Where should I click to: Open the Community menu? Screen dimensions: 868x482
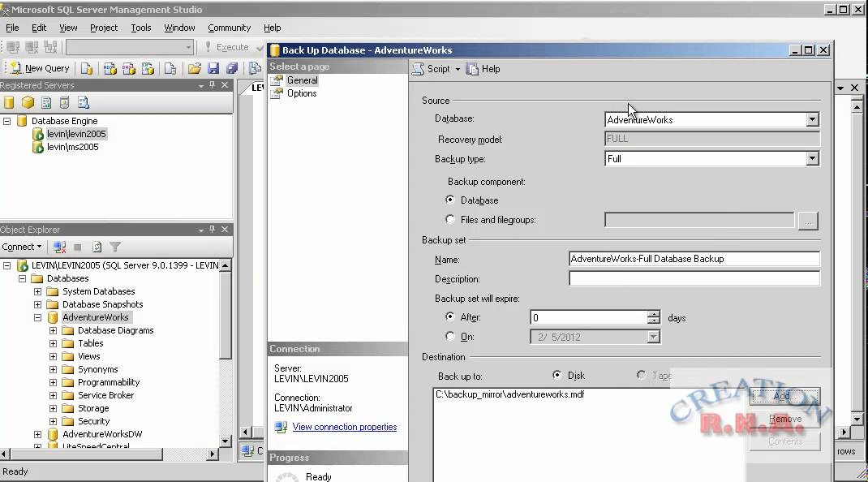point(230,28)
